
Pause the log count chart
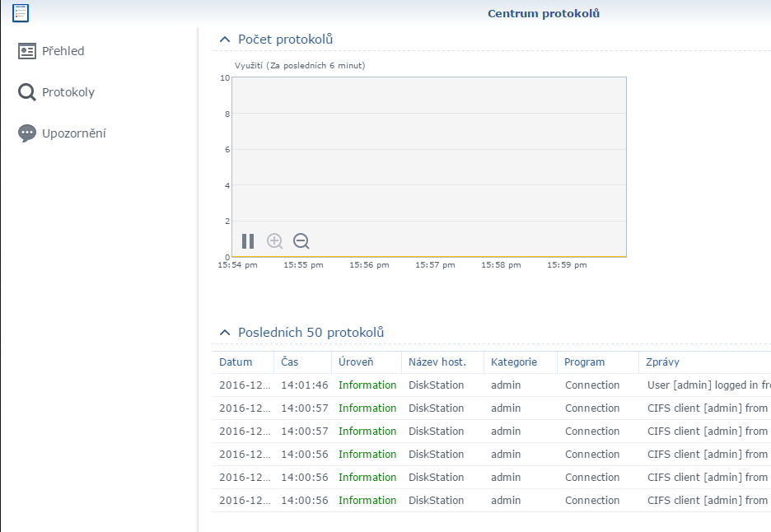coord(248,241)
